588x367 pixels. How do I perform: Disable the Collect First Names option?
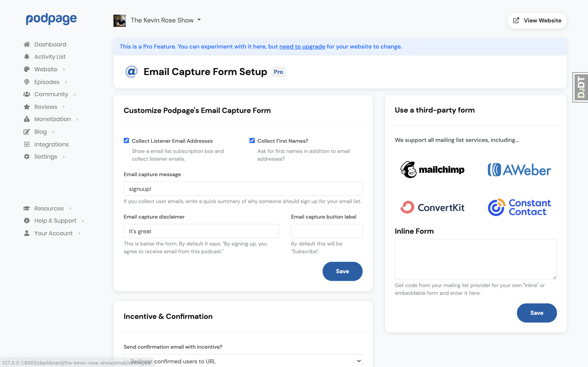pos(252,140)
